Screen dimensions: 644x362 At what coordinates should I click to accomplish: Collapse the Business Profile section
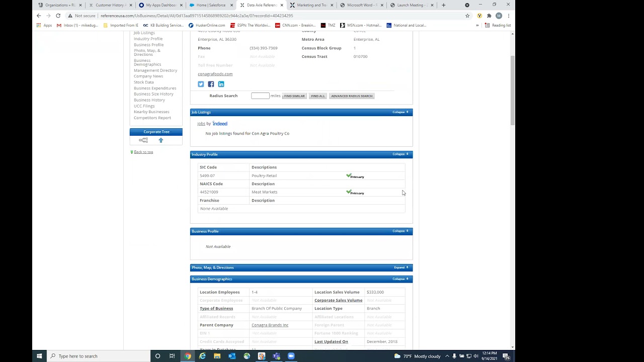pos(400,231)
